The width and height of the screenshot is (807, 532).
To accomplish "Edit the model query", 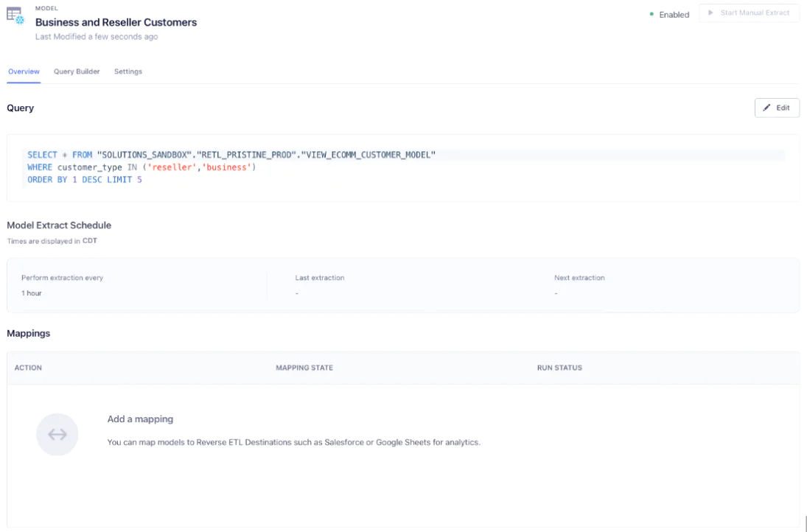I will coord(777,108).
